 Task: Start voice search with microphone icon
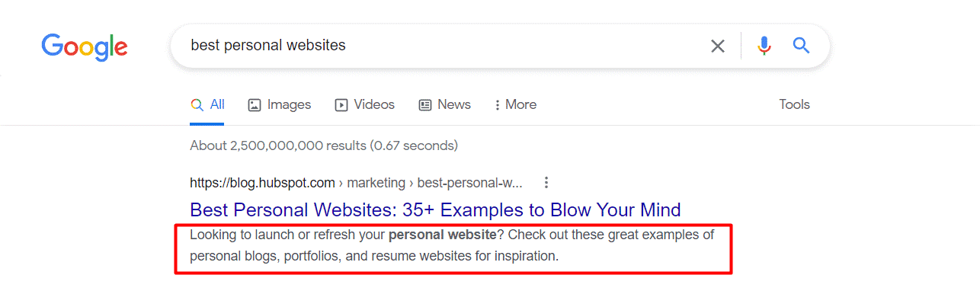pyautogui.click(x=764, y=46)
